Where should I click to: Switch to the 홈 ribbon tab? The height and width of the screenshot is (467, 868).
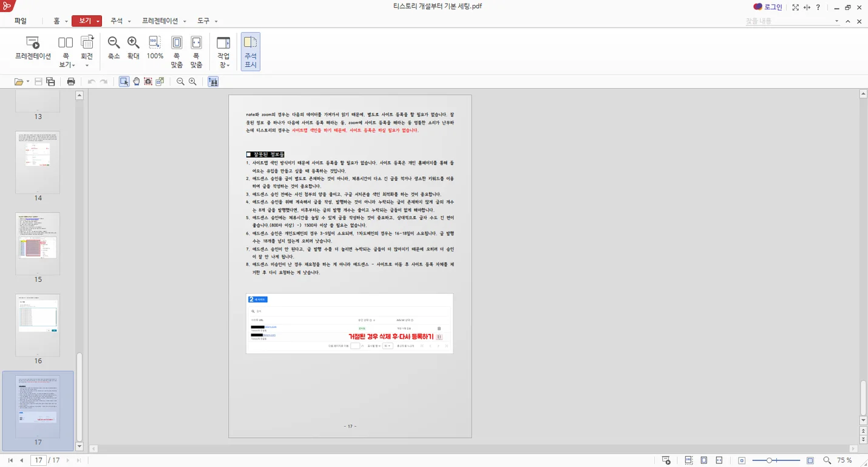click(x=56, y=21)
